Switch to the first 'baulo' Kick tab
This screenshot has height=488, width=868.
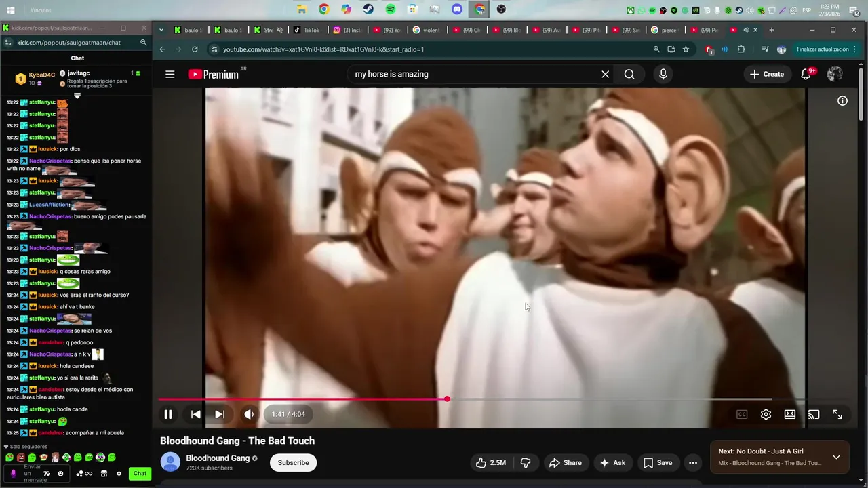[190, 30]
